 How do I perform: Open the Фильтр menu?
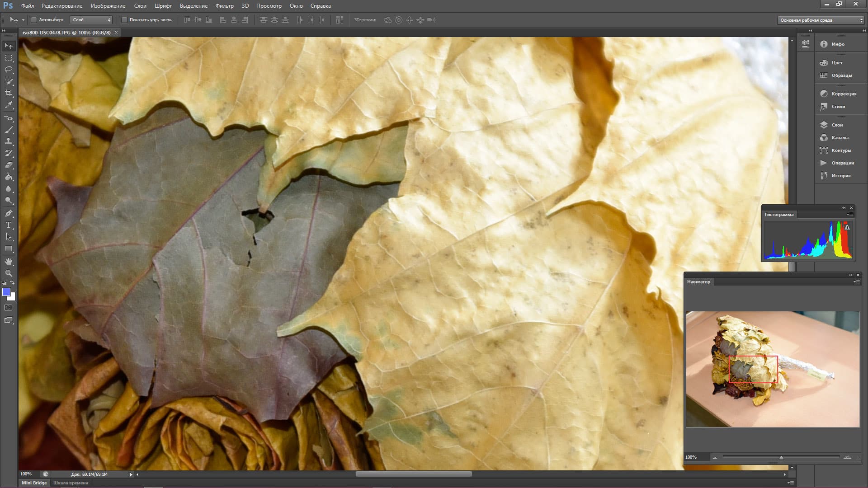[x=224, y=6]
